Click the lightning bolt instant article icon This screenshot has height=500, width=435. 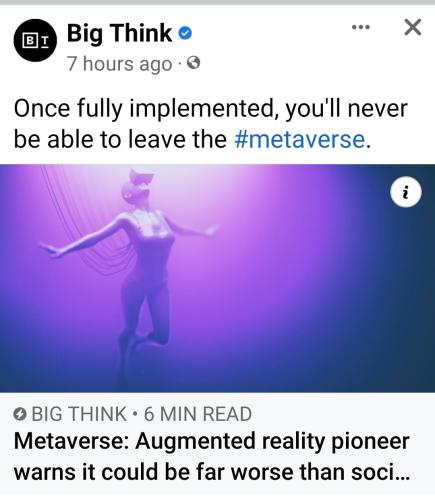(x=20, y=414)
